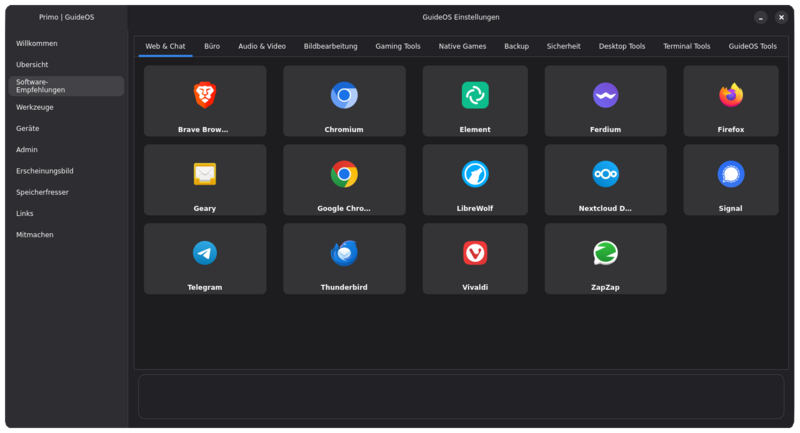Click the green Element icon
800x433 pixels.
pos(475,95)
